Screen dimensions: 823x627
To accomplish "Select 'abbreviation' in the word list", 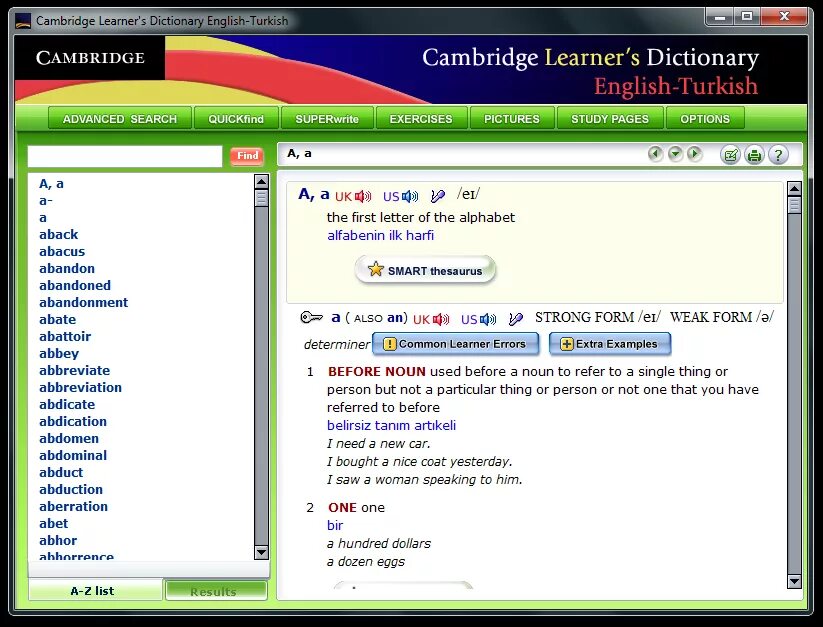I will [x=80, y=387].
